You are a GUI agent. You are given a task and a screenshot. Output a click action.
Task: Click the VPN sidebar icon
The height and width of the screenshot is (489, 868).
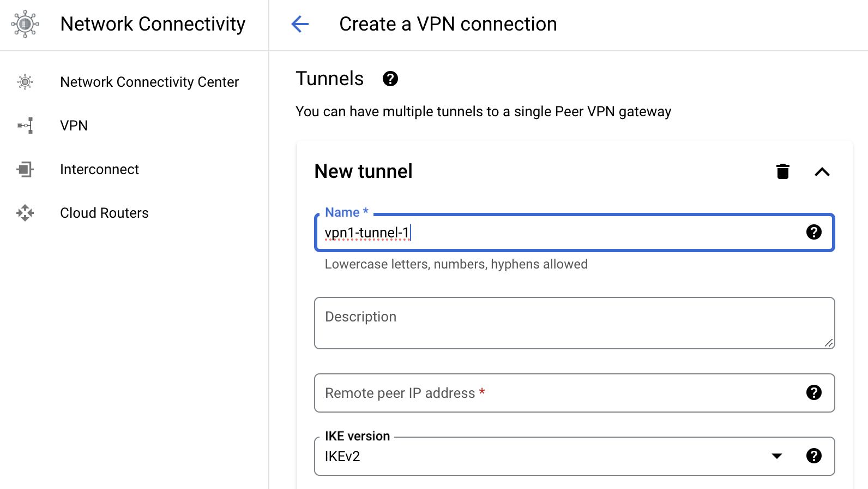(25, 126)
